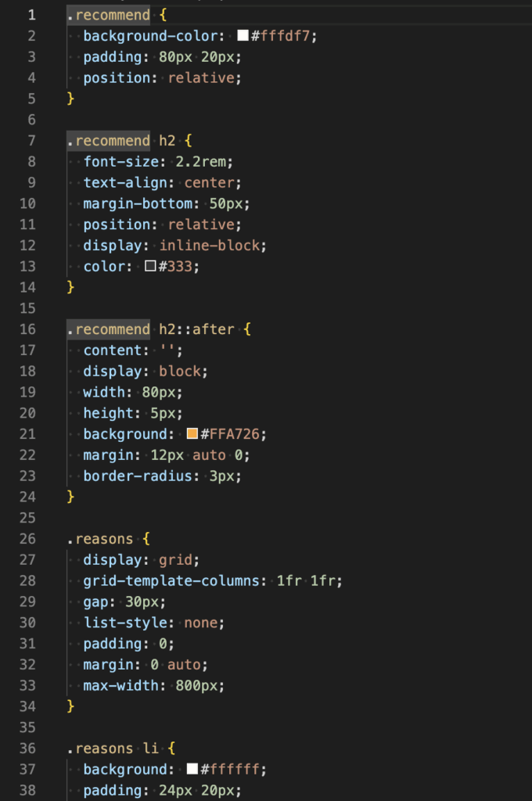Click the '2.2rem' value
Screen dimensions: 532x801
(x=201, y=161)
